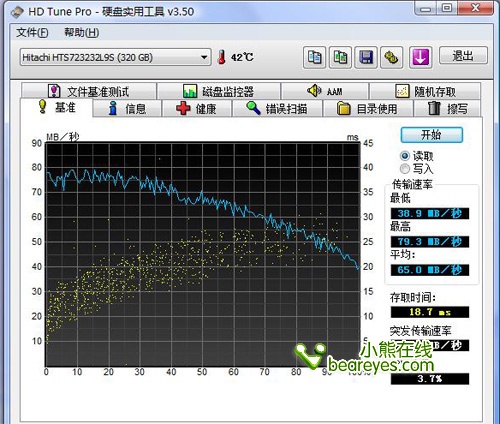
Task: Switch to the 随机存取 tab
Action: (x=425, y=91)
